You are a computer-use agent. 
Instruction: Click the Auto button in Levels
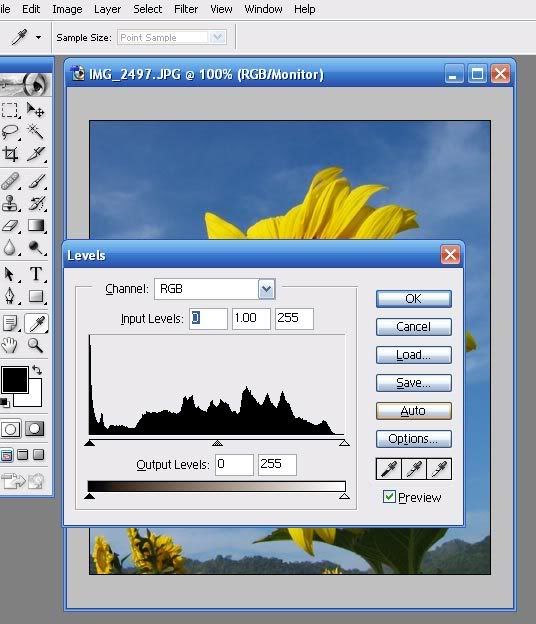(x=413, y=411)
